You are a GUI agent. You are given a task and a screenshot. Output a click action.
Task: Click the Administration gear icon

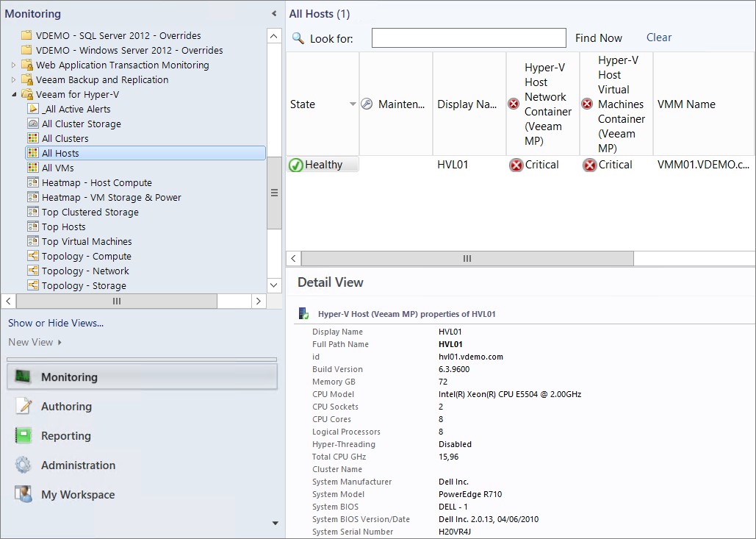coord(24,465)
